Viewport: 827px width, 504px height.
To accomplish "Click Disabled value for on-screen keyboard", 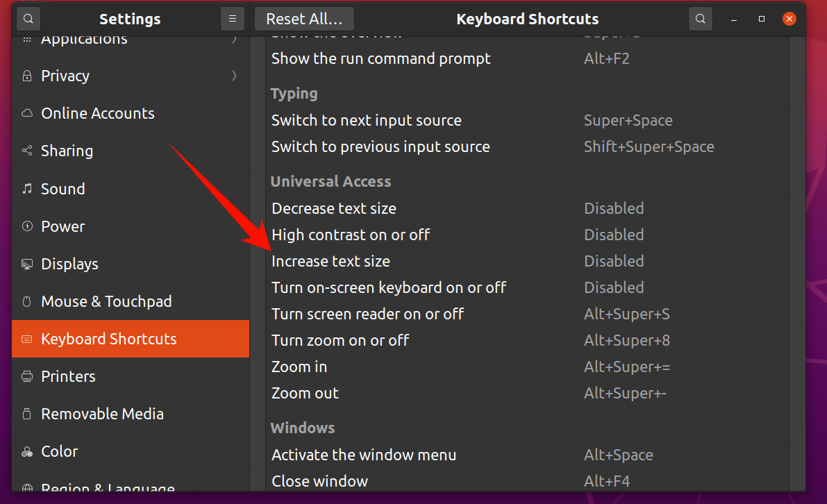I will coord(614,287).
